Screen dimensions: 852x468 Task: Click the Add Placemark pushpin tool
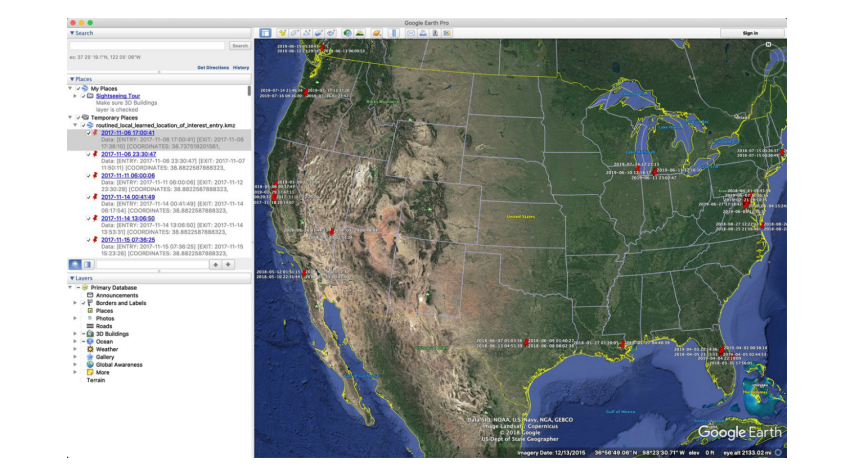[282, 33]
